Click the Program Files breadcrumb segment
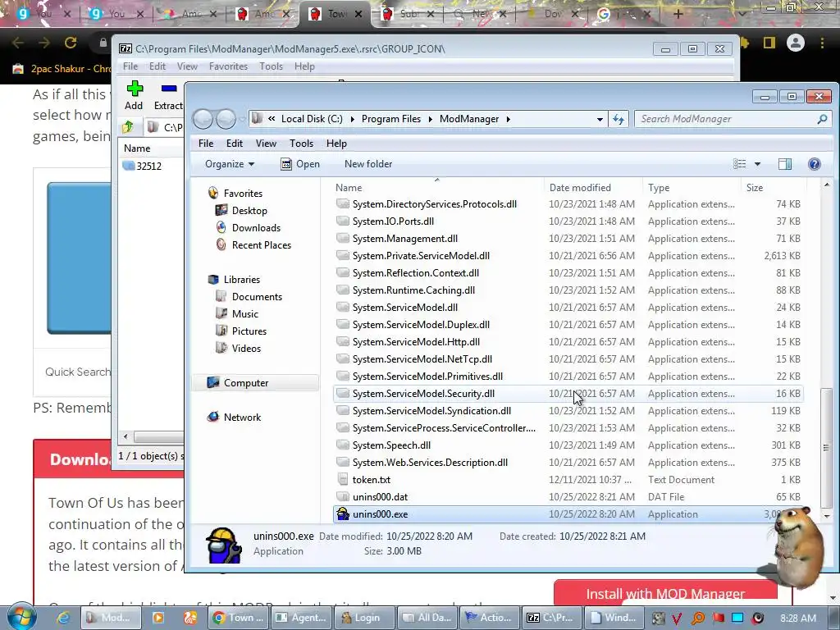Image resolution: width=840 pixels, height=630 pixels. click(391, 119)
